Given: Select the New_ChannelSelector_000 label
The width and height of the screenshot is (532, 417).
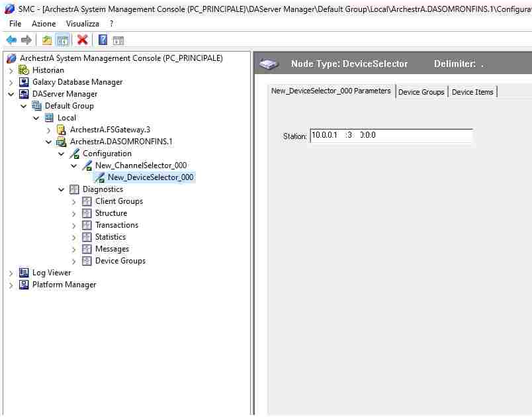Looking at the screenshot, I should point(141,165).
